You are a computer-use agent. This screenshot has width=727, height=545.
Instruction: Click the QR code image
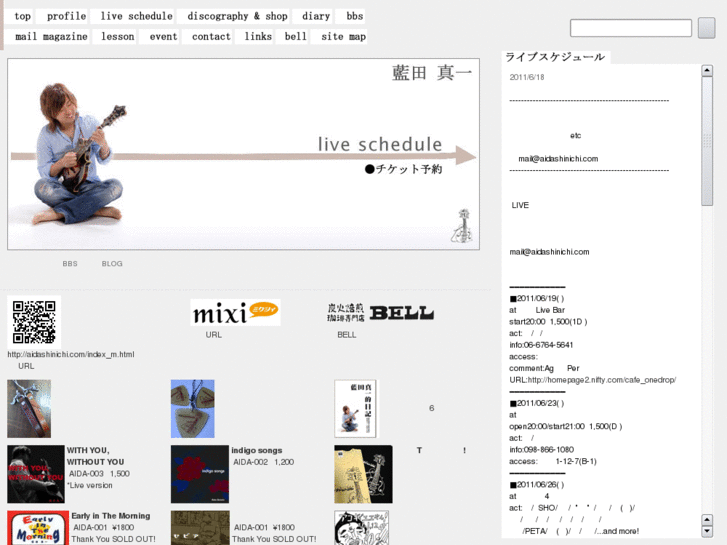click(x=34, y=322)
